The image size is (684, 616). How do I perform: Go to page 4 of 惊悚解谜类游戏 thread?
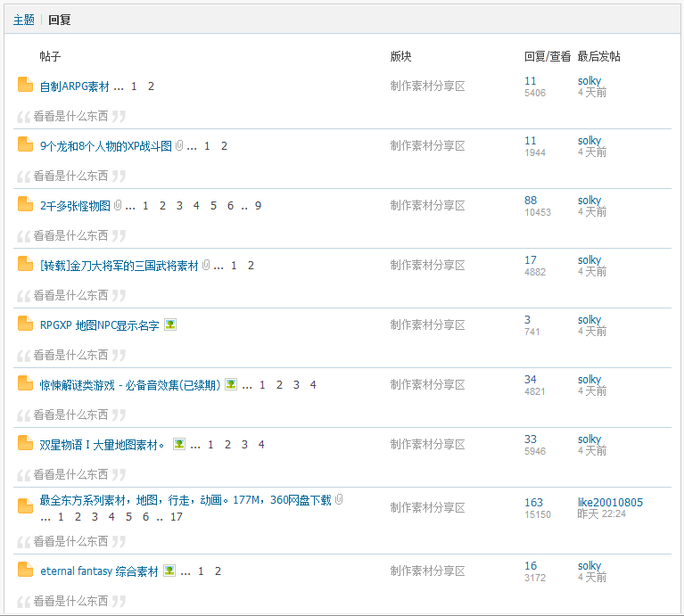pyautogui.click(x=313, y=385)
